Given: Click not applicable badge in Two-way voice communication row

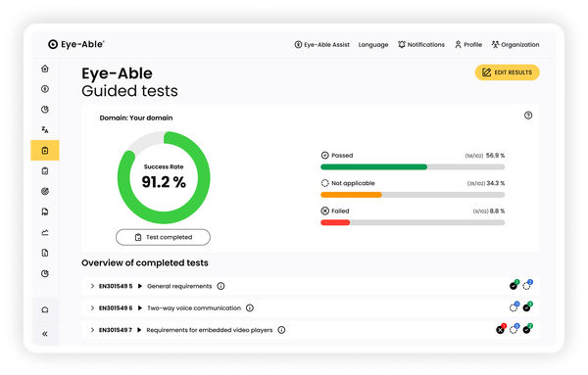Looking at the screenshot, I should [514, 306].
